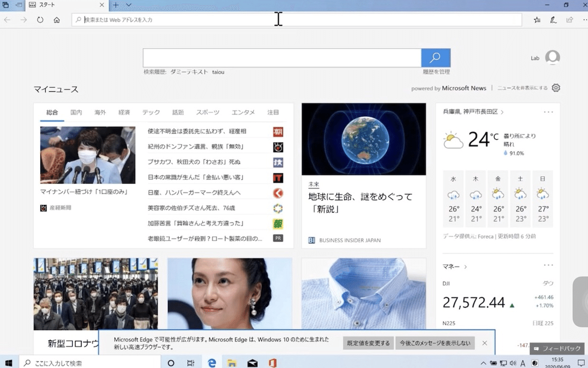Open Office app from taskbar
The image size is (588, 368).
point(272,363)
